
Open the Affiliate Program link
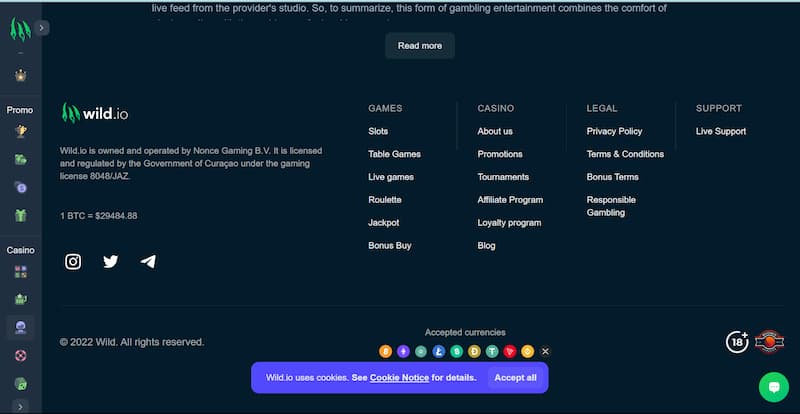(510, 200)
